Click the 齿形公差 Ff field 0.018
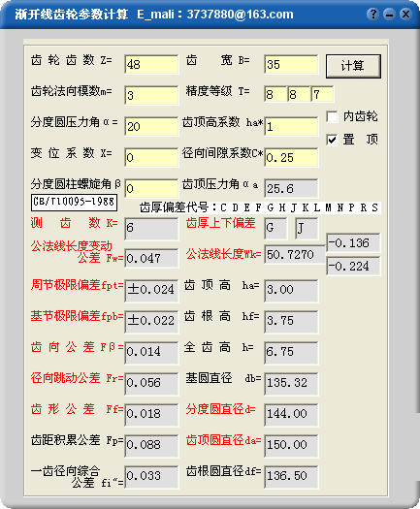Screen dimensions: 420x509 [151, 414]
